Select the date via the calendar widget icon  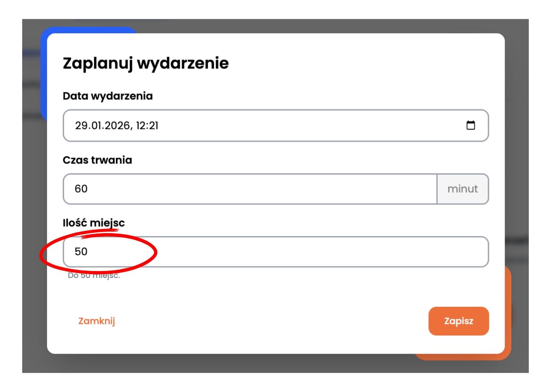[472, 125]
